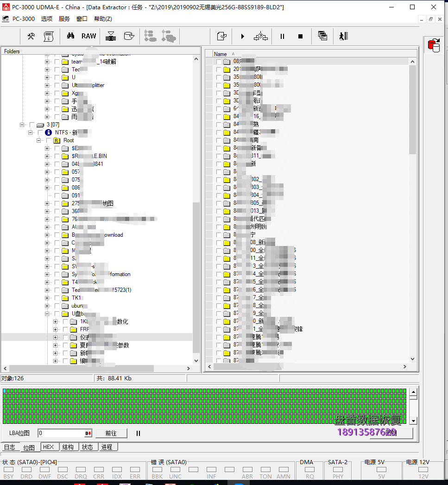The height and width of the screenshot is (485, 448).
Task: Expand the FRF subfolder node
Action: pos(56,329)
